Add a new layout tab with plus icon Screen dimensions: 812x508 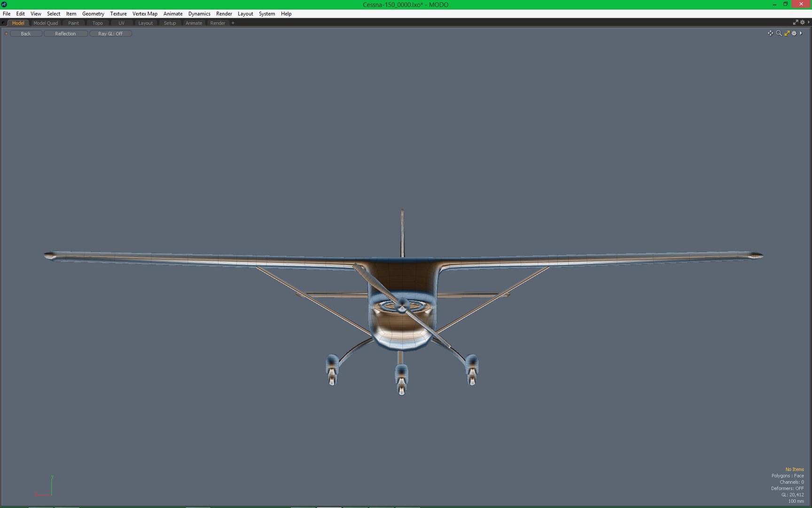point(233,23)
